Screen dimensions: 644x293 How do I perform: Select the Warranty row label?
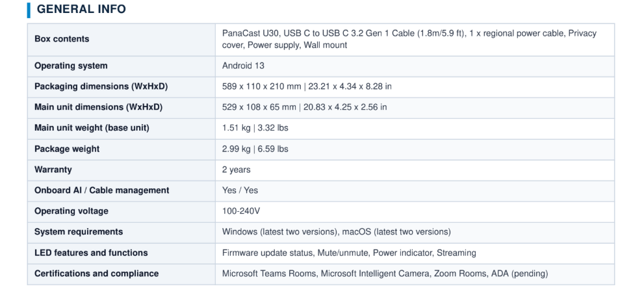pyautogui.click(x=53, y=170)
